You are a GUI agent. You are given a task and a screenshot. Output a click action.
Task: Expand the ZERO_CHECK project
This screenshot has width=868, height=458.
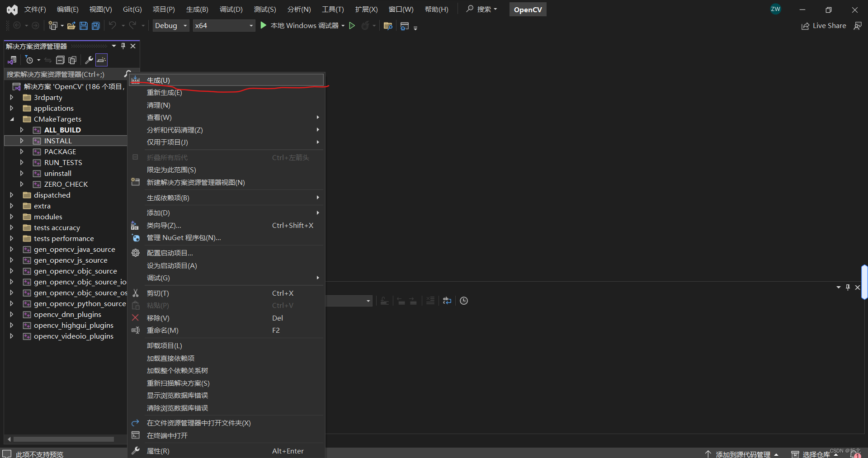(x=22, y=184)
